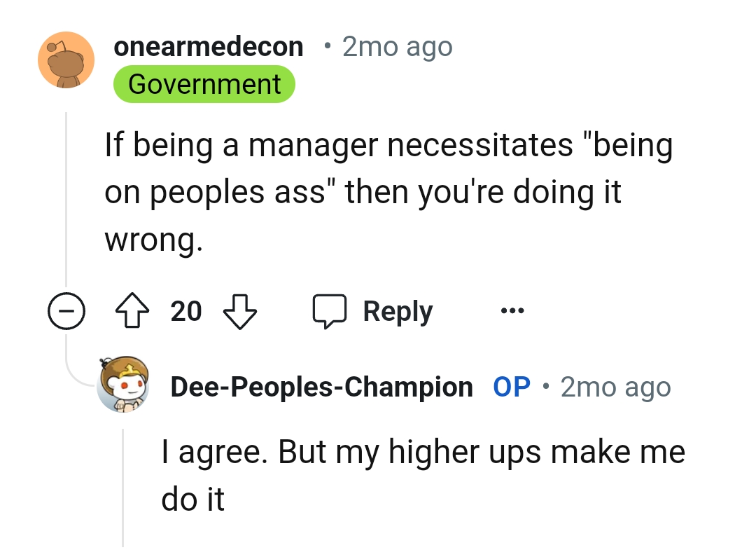Screen dimensions: 756x550
Task: Click the top comment's '2mo ago' timestamp
Action: click(396, 46)
